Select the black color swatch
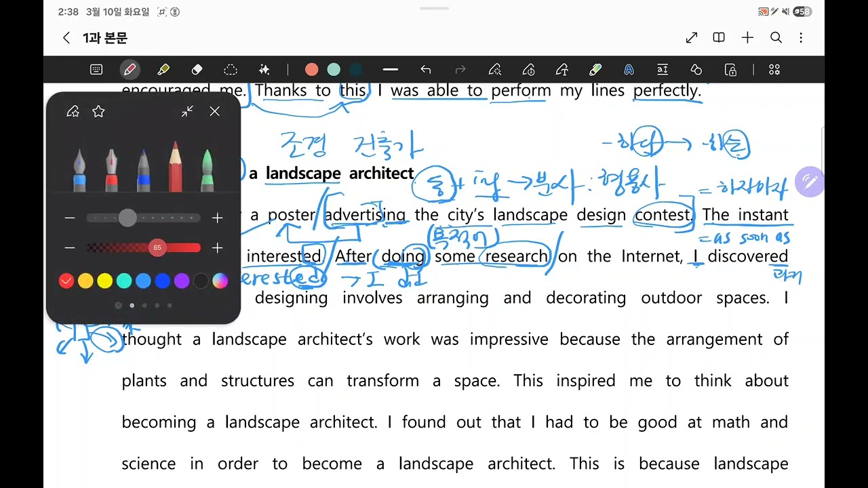 pyautogui.click(x=201, y=281)
